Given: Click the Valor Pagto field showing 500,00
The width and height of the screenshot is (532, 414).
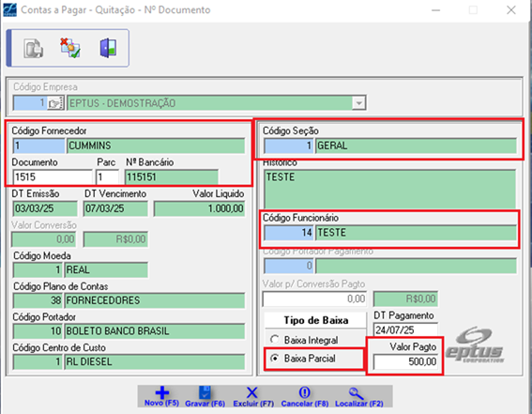Looking at the screenshot, I should coord(405,361).
